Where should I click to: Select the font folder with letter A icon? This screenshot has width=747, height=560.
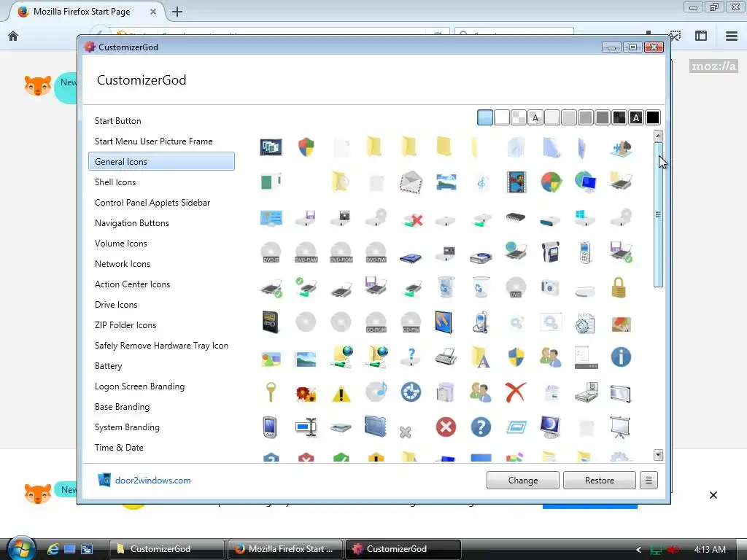tap(481, 357)
